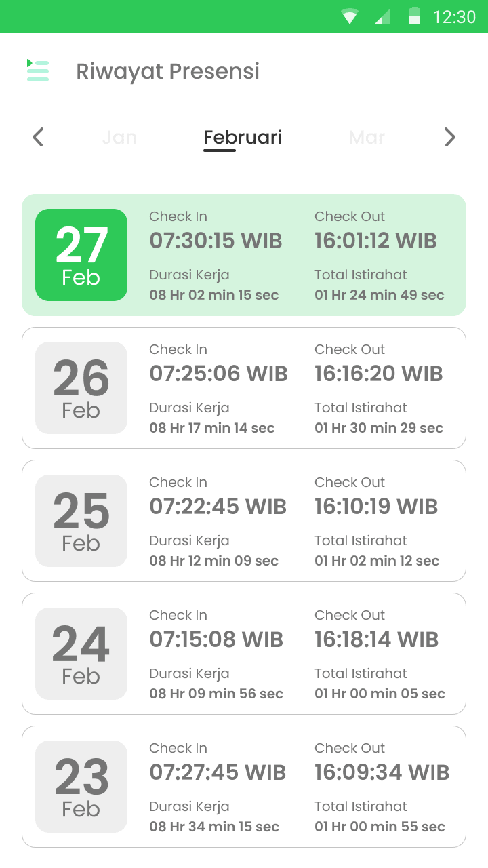488x868 pixels.
Task: Open check-out time 16:16:20 WIB entry
Action: (378, 374)
